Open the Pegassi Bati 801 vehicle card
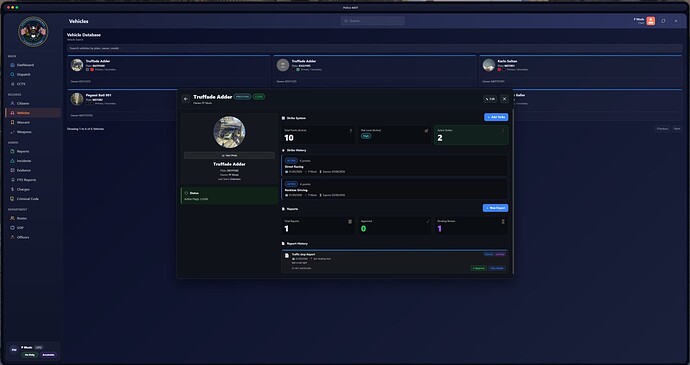The image size is (690, 365). tap(122, 104)
